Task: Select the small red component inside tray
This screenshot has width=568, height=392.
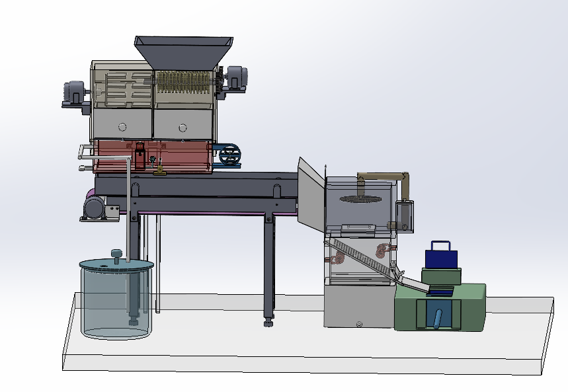Action: coord(140,156)
